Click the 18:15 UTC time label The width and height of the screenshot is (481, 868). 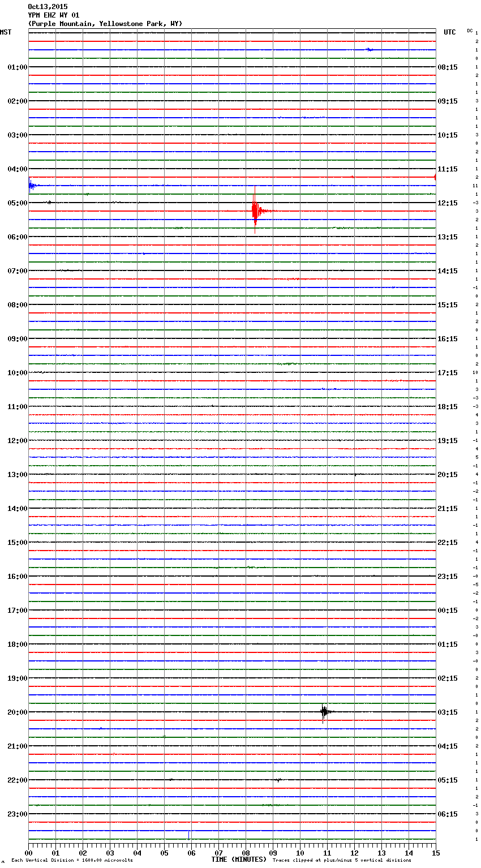(448, 407)
